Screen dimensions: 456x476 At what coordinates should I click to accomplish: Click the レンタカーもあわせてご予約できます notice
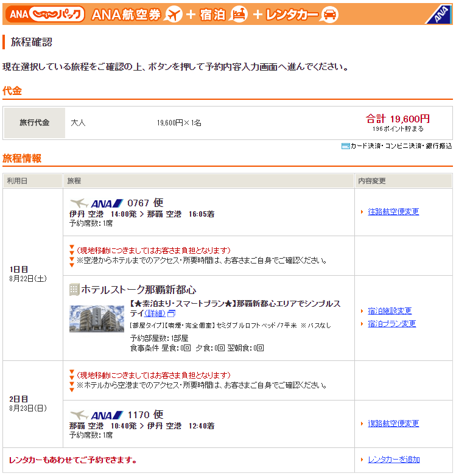click(x=73, y=460)
